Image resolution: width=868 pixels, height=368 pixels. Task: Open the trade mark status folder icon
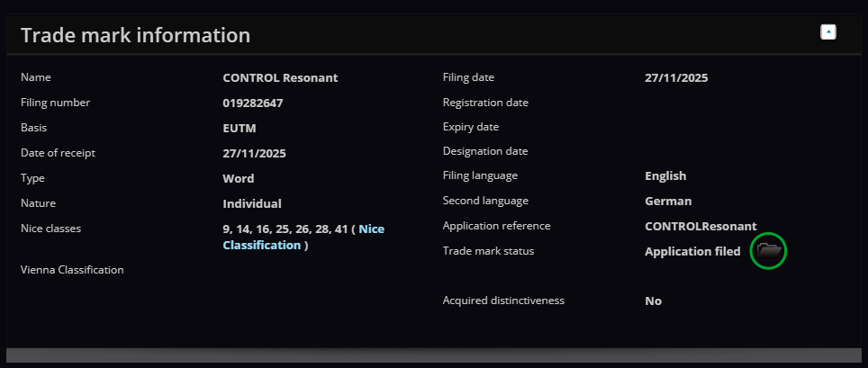coord(768,251)
